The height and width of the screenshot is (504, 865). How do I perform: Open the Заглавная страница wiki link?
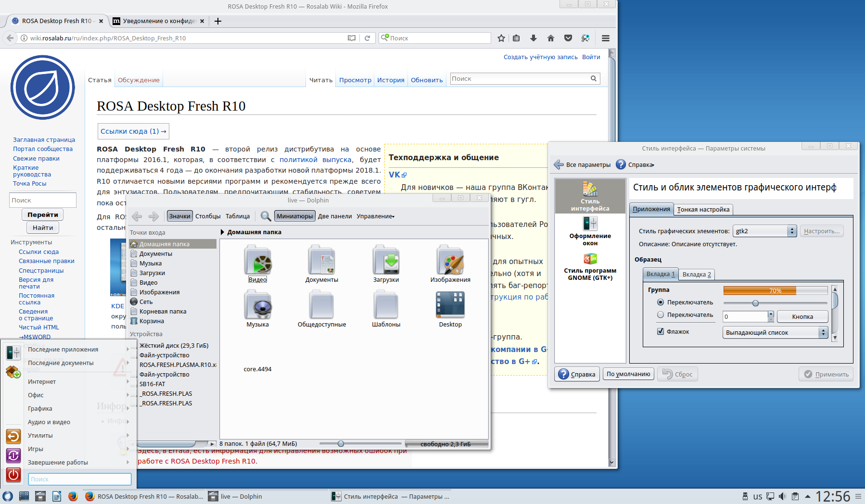point(44,140)
